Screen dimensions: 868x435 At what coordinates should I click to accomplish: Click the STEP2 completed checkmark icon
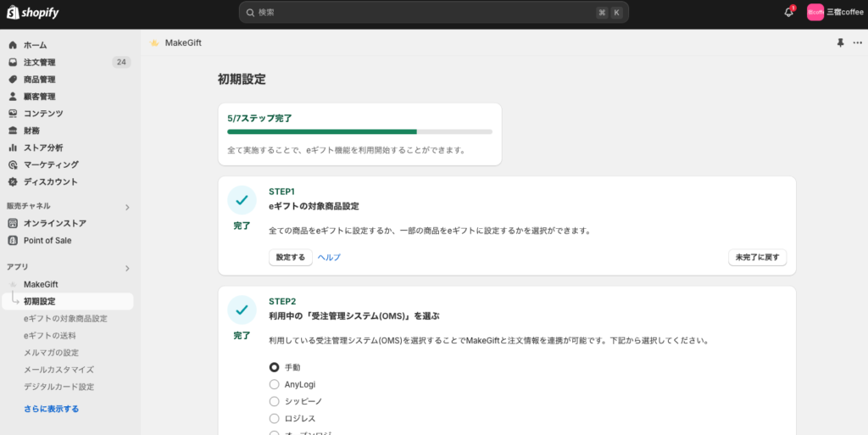pos(242,310)
